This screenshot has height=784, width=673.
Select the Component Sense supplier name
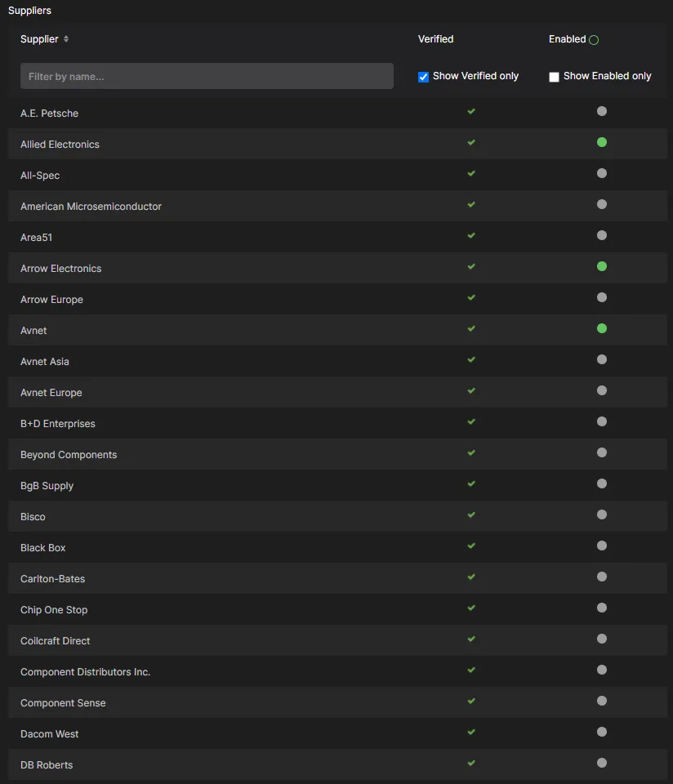[63, 702]
